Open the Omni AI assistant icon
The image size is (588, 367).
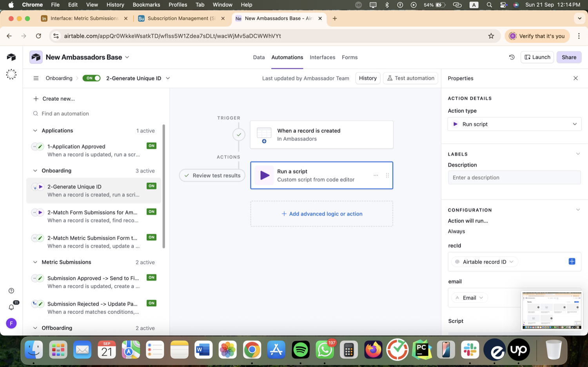pos(11,74)
